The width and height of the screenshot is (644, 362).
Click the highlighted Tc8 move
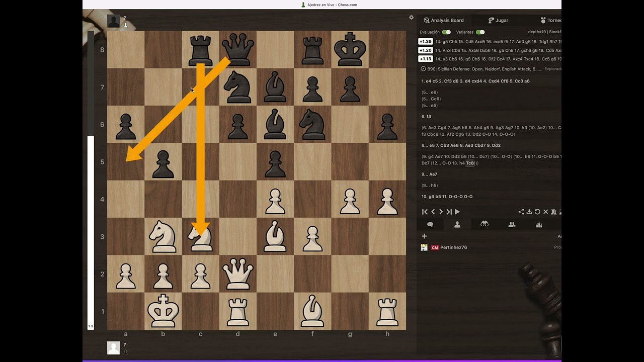pos(470,163)
